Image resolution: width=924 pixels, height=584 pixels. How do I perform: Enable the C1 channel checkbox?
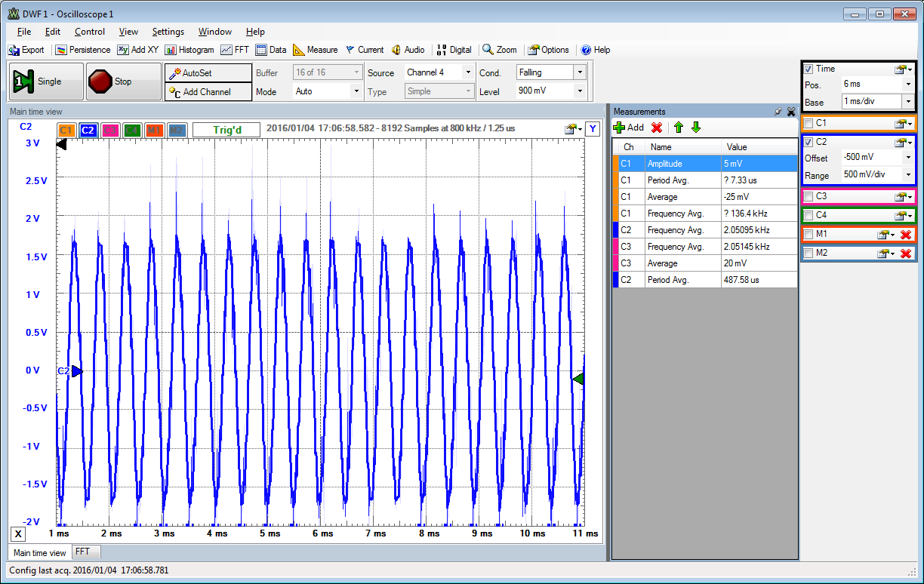(808, 123)
